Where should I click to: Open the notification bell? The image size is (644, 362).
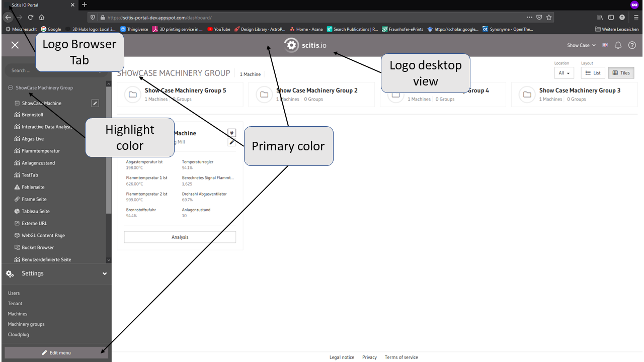click(618, 45)
